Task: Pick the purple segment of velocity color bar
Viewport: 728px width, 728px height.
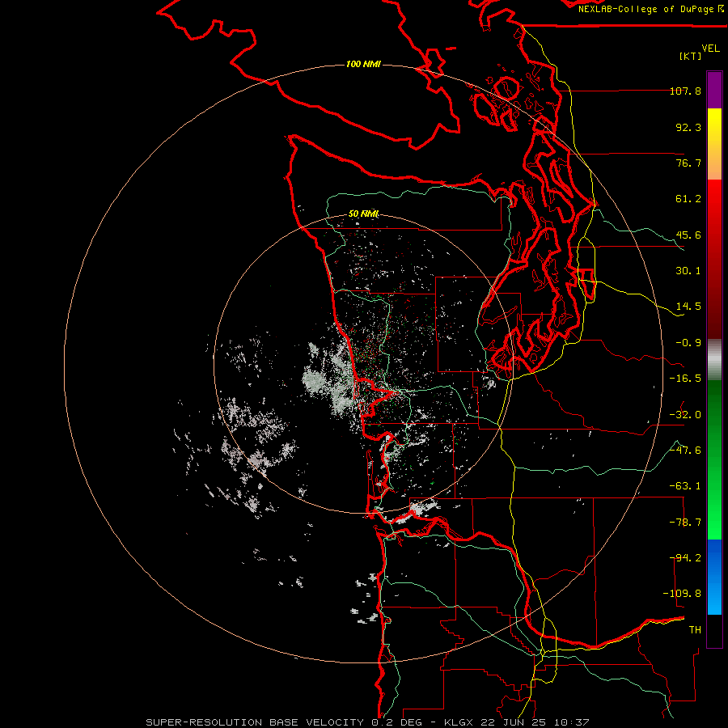Action: click(x=714, y=90)
